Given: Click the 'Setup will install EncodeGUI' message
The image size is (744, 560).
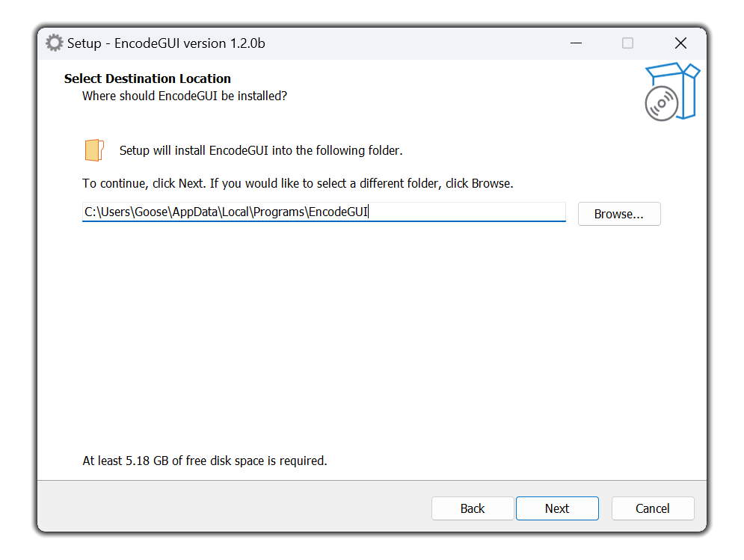Looking at the screenshot, I should click(261, 150).
